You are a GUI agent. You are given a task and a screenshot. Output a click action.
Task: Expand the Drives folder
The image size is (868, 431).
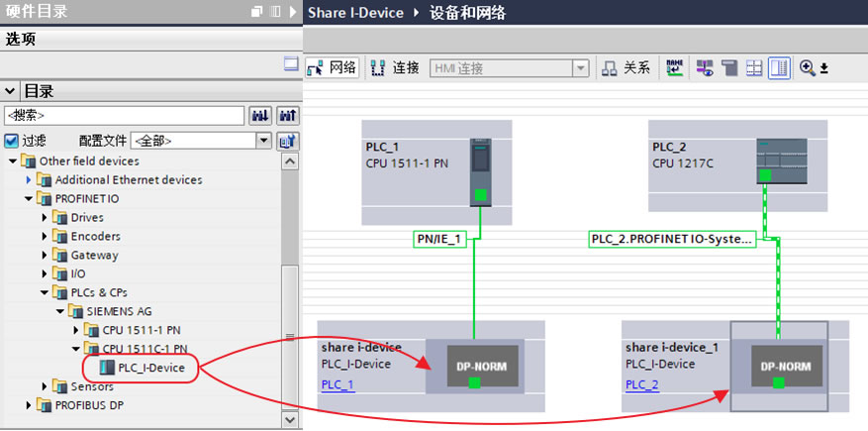pyautogui.click(x=45, y=218)
